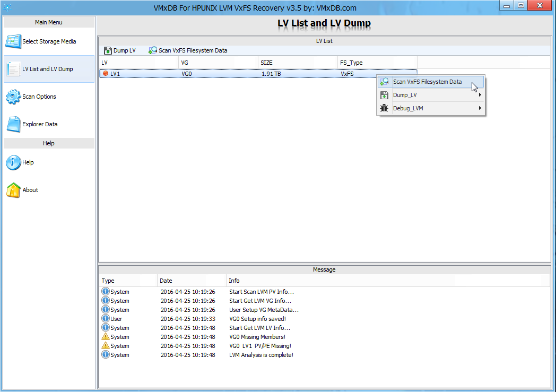Click info icon of User Setup VG MetaData message
Viewport: 556px width, 392px height.
tap(106, 309)
